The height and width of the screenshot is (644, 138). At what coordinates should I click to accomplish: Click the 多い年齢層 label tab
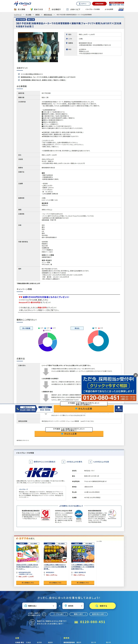[26, 328]
